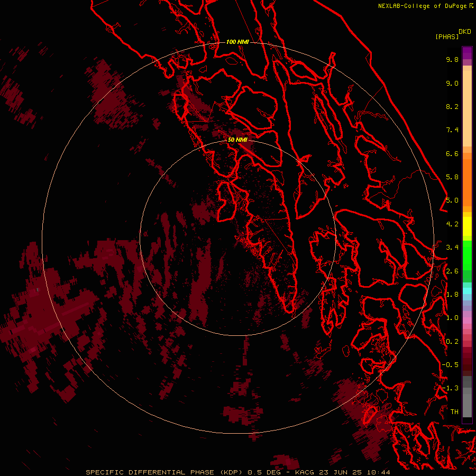The image size is (476, 476).
Task: Click the 23 JUN 25 10:44 timestamp
Action: pos(354,472)
